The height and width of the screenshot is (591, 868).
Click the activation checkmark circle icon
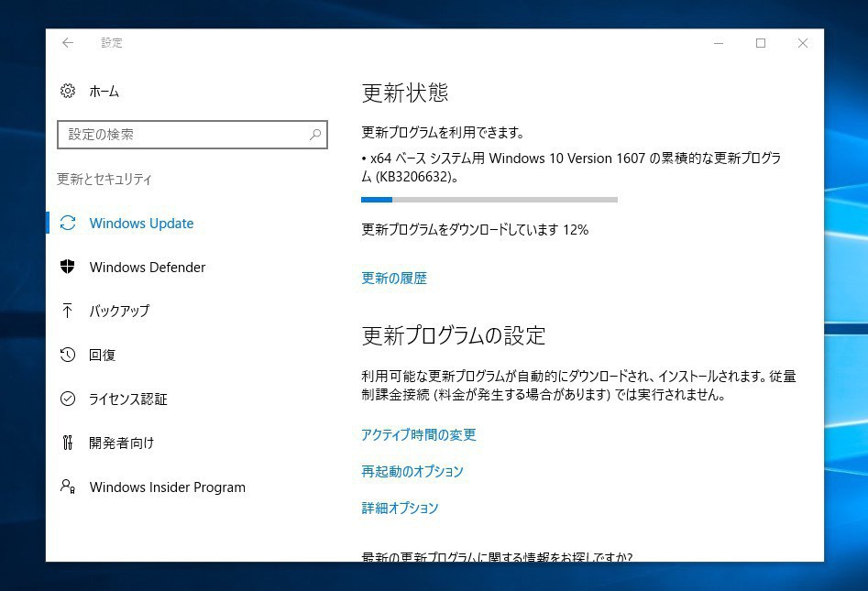pyautogui.click(x=68, y=399)
